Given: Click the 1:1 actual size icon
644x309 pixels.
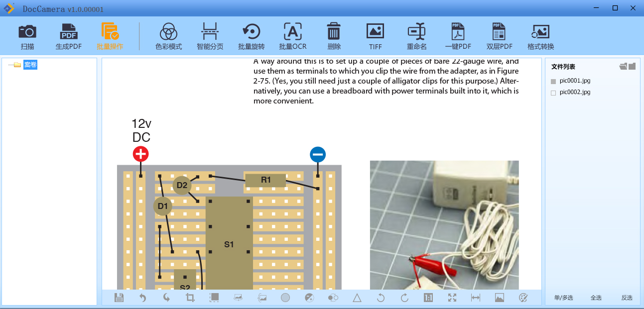Looking at the screenshot, I should tap(428, 298).
